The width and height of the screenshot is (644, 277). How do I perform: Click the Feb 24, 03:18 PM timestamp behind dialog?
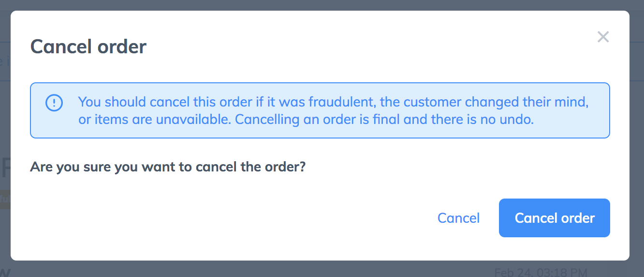(541, 272)
